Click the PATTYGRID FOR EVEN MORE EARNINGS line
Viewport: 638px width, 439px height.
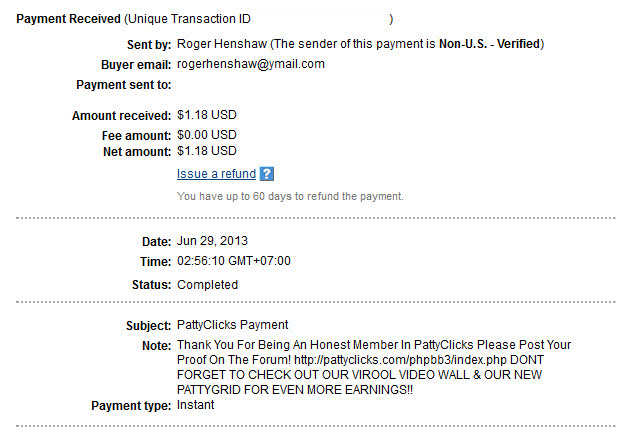click(x=295, y=390)
